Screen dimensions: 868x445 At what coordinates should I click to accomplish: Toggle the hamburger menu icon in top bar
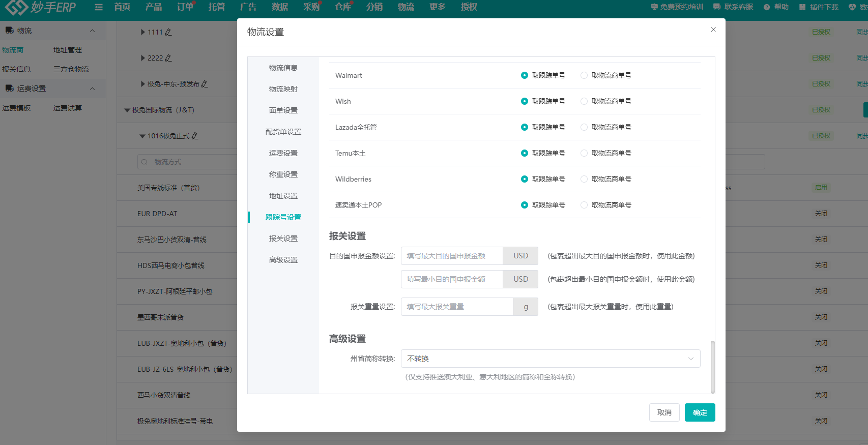[99, 7]
